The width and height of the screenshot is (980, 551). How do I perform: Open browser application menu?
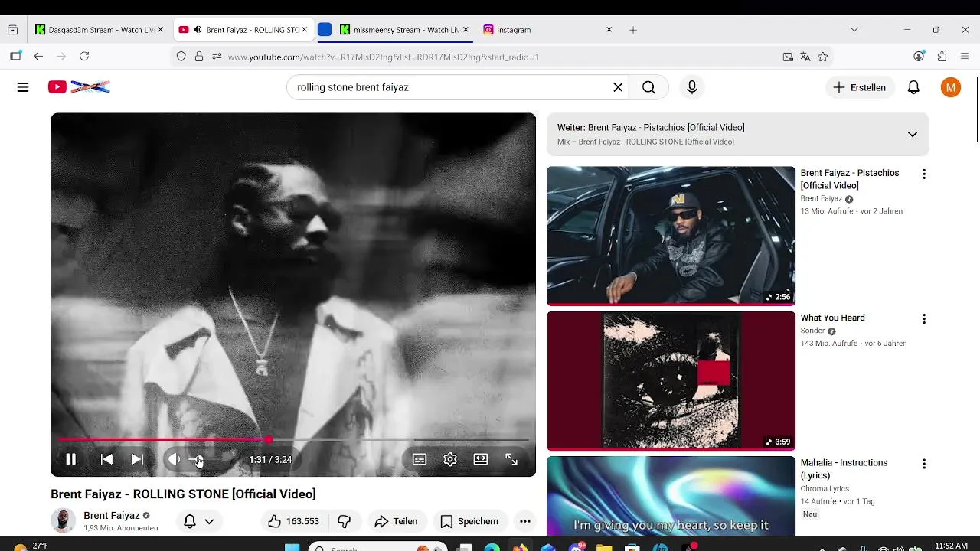(965, 57)
